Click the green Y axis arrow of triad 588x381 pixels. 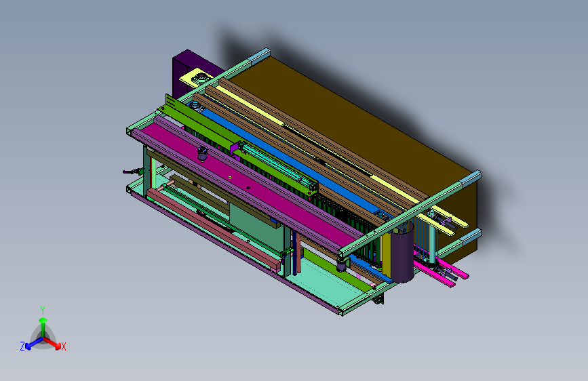tap(43, 327)
